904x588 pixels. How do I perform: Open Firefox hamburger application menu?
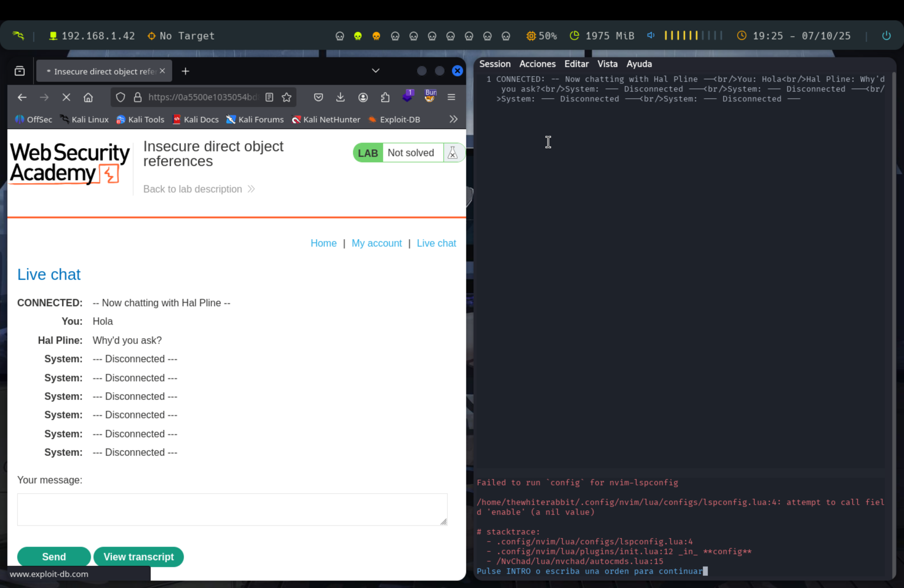[x=451, y=97]
